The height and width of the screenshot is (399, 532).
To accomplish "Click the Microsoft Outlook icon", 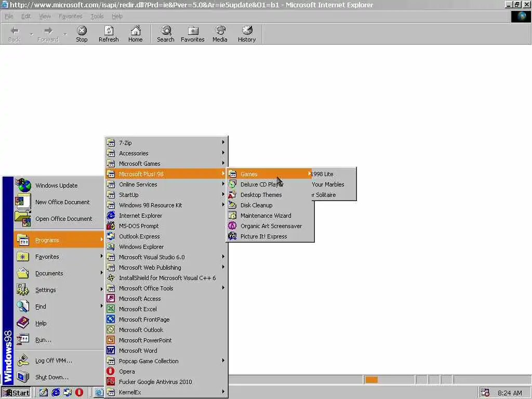I will (111, 330).
